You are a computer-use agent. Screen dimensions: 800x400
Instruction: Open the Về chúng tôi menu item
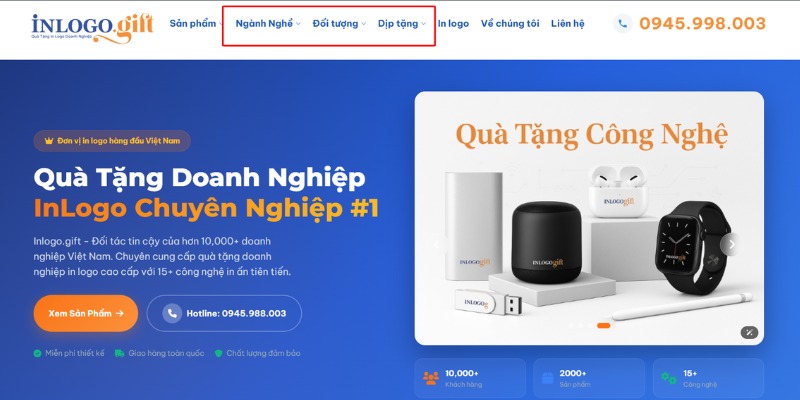click(510, 23)
